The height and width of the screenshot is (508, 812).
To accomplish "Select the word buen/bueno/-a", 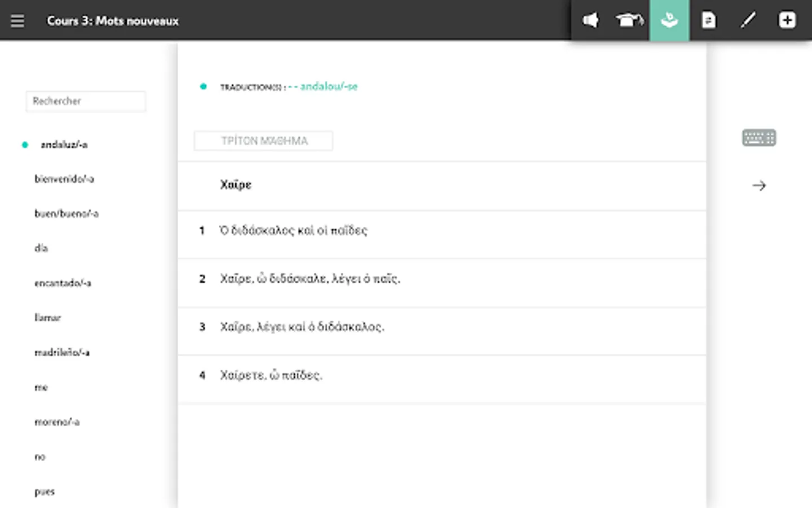I will pyautogui.click(x=67, y=213).
